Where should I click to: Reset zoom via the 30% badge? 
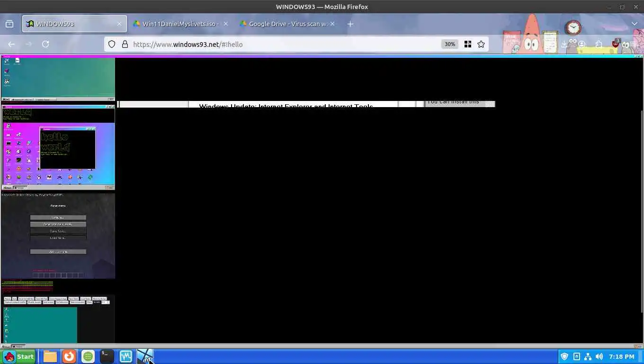tap(450, 44)
